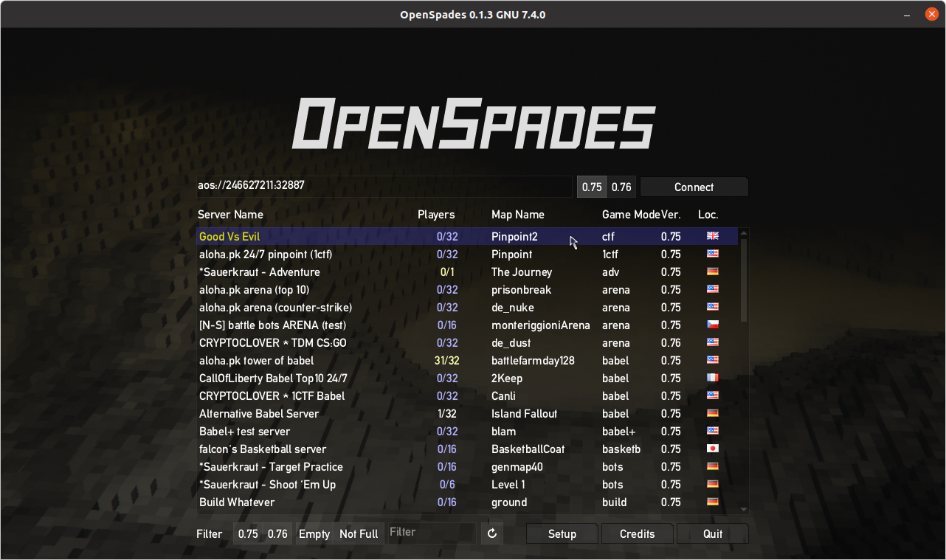946x560 pixels.
Task: Toggle the Not Full servers filter
Action: pos(359,533)
